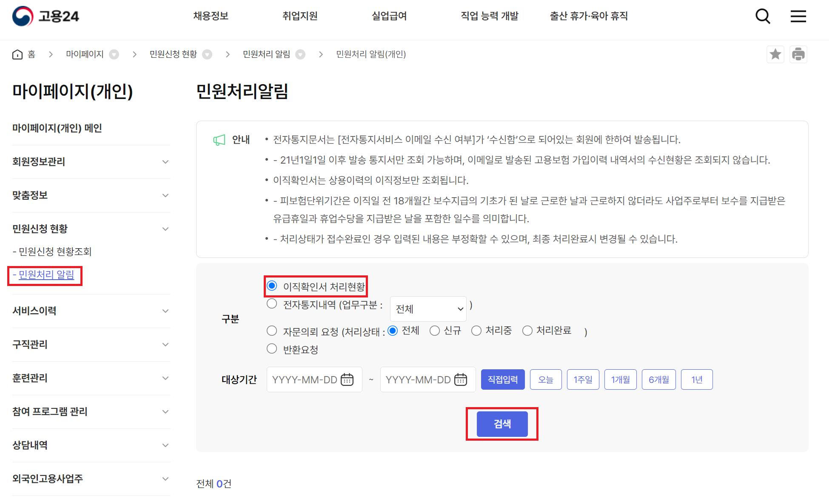Click the start date input field
829x504 pixels.
(304, 379)
